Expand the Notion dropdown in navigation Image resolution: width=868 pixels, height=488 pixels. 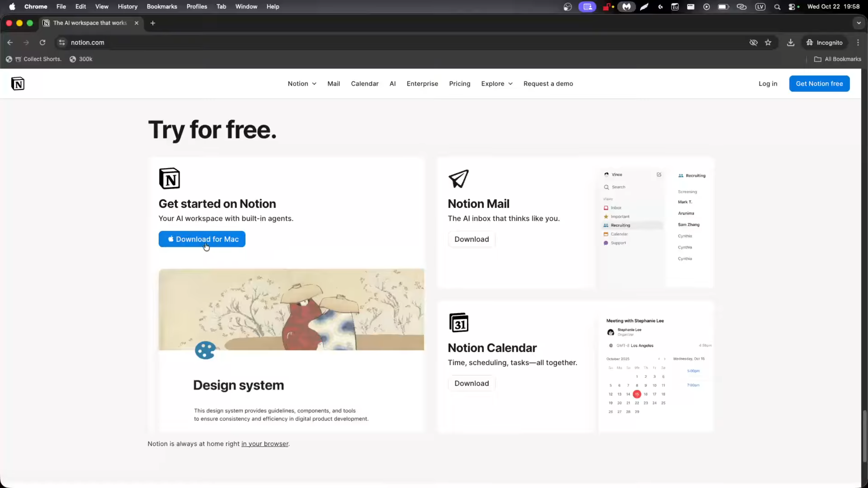pos(302,84)
